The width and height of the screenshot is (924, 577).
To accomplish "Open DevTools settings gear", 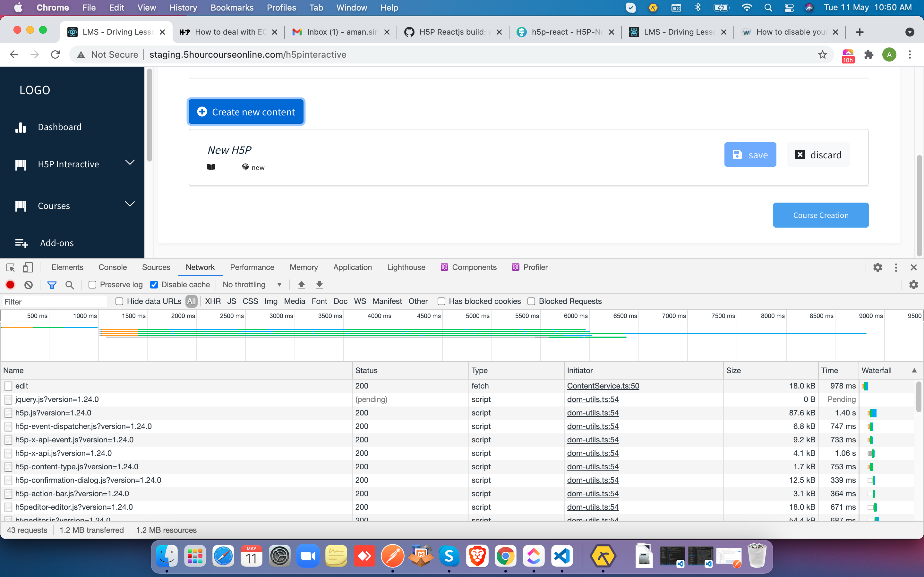I will 878,267.
